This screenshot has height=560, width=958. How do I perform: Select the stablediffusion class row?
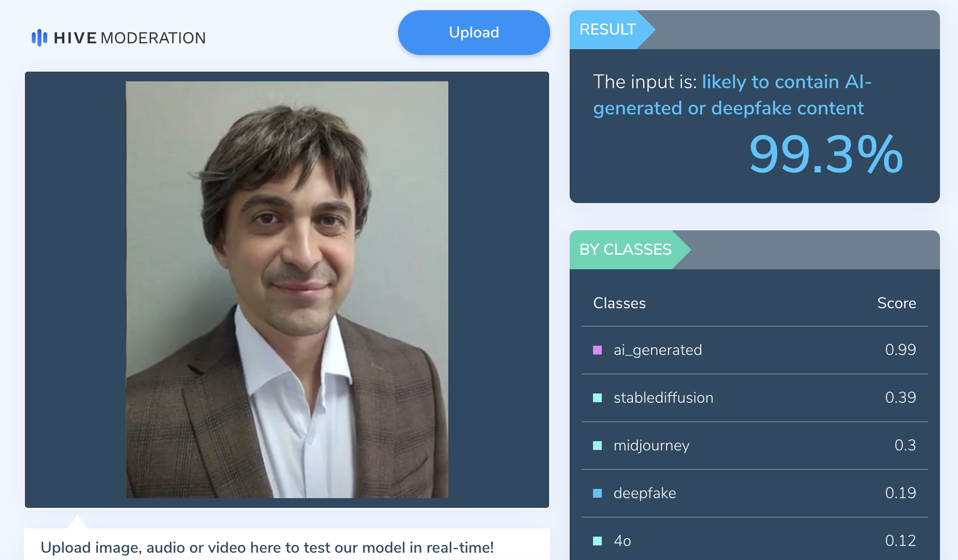tap(754, 398)
